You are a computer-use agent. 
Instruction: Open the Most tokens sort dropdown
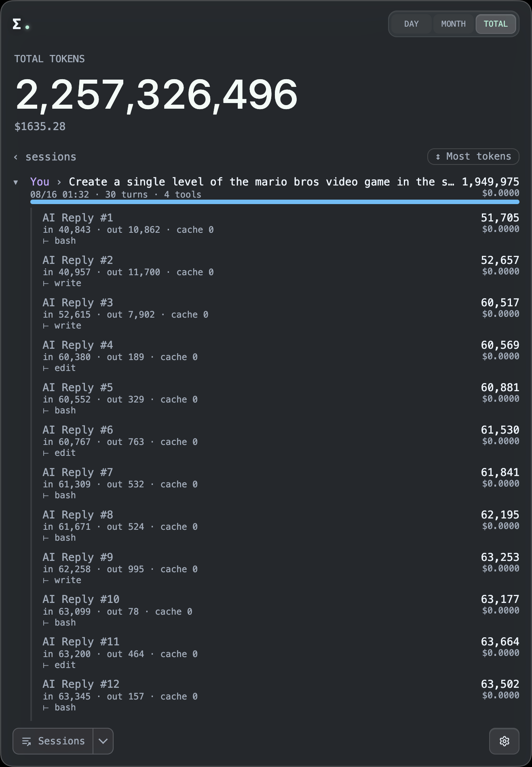(x=473, y=156)
